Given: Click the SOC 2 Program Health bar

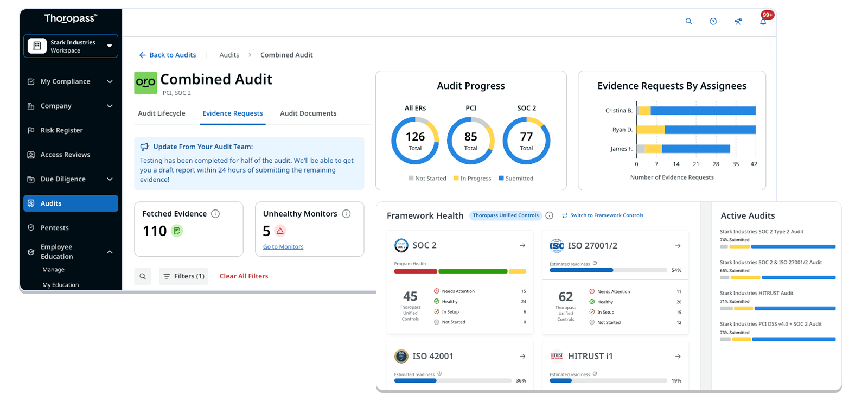Looking at the screenshot, I should click(460, 271).
